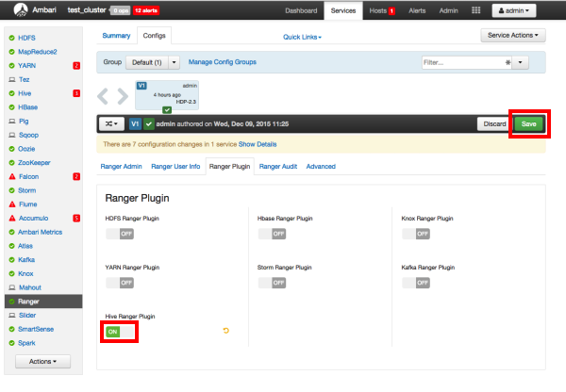
Task: Click the Show Details link
Action: [258, 144]
